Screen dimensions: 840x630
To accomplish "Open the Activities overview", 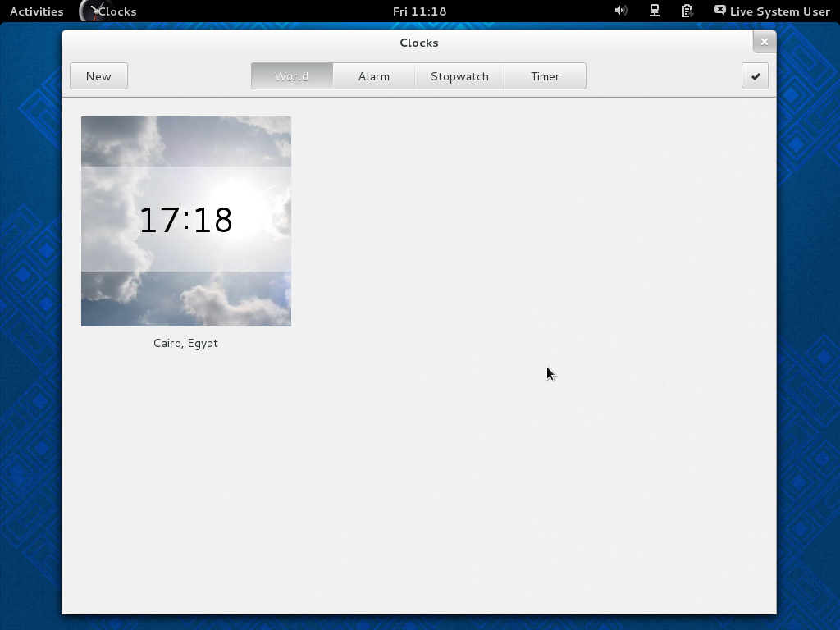I will 36,11.
